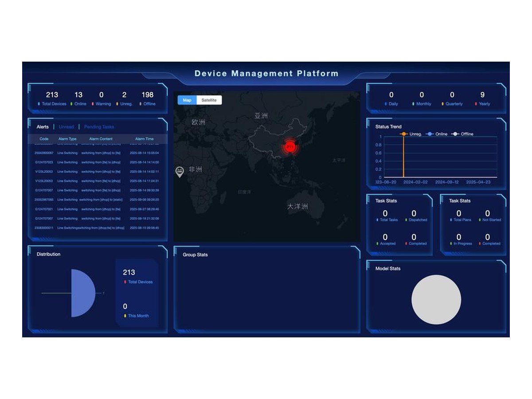Toggle the Online series in Status Trend legend

[436, 134]
